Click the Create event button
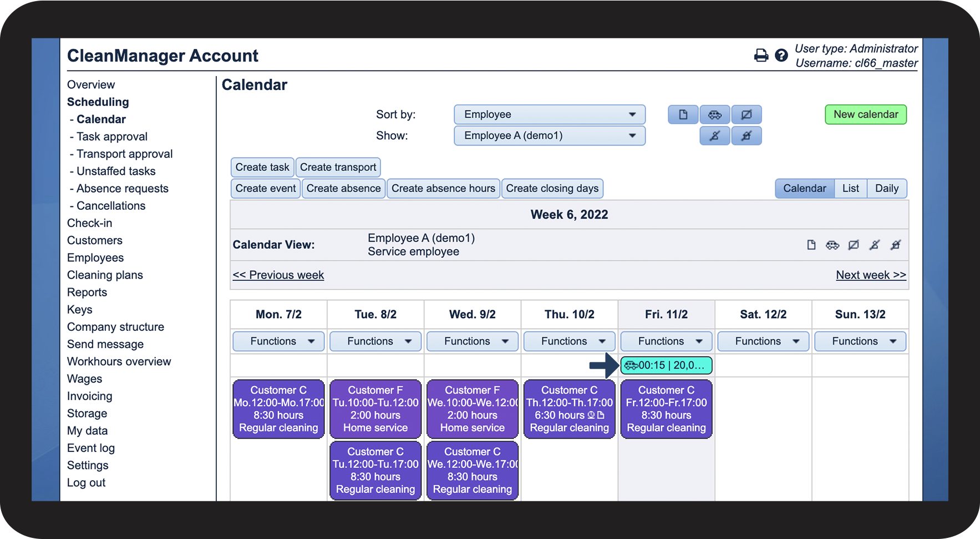The image size is (980, 539). [x=266, y=188]
